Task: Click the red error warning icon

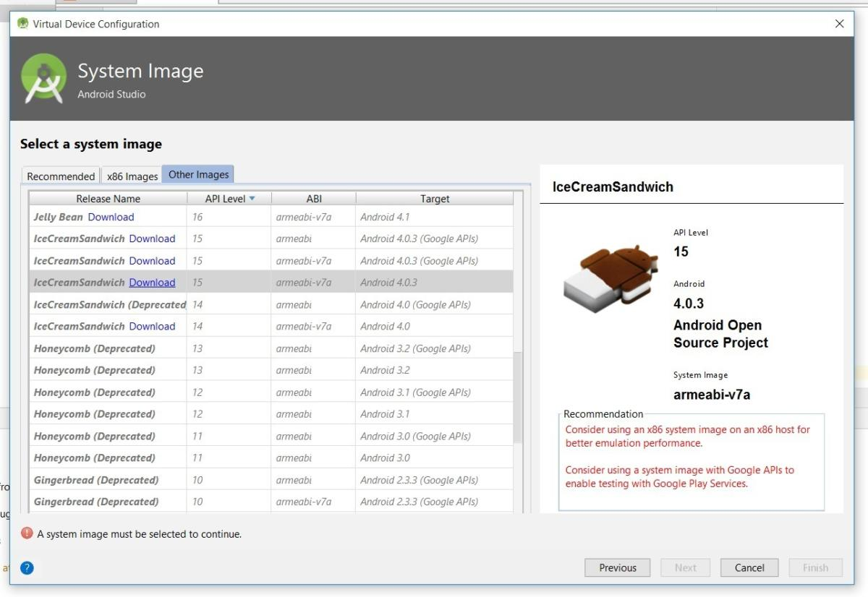Action: [27, 533]
